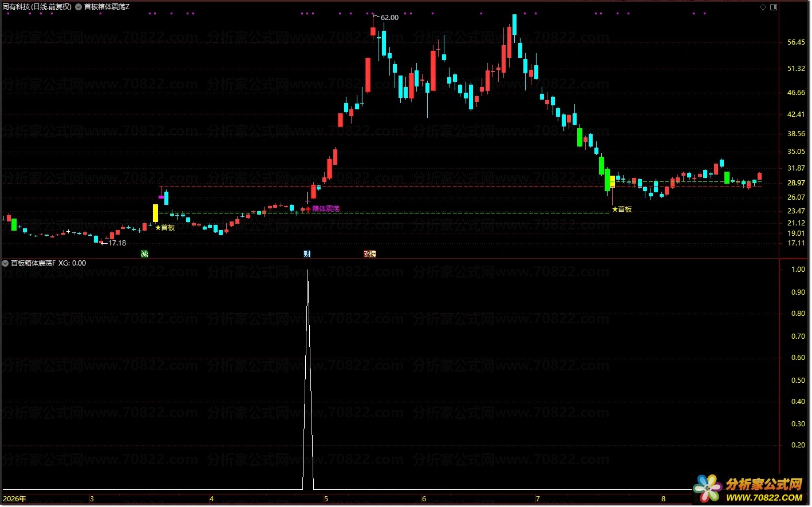Click the 2026年 label on time axis
Viewport: 812px width, 507px height.
tap(14, 499)
